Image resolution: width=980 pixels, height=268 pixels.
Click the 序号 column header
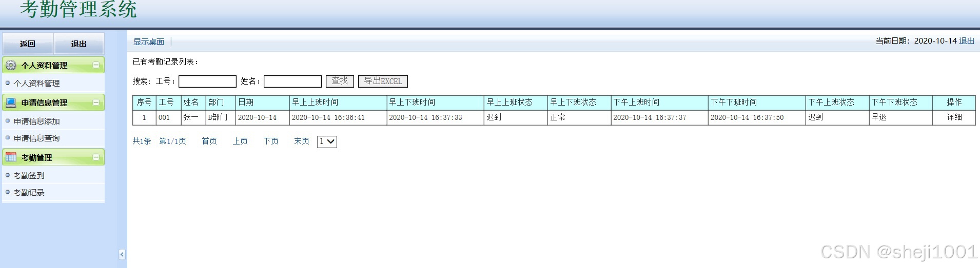pos(144,102)
